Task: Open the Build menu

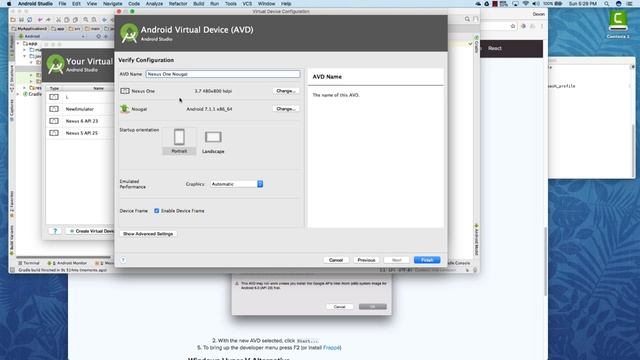Action: click(x=199, y=4)
